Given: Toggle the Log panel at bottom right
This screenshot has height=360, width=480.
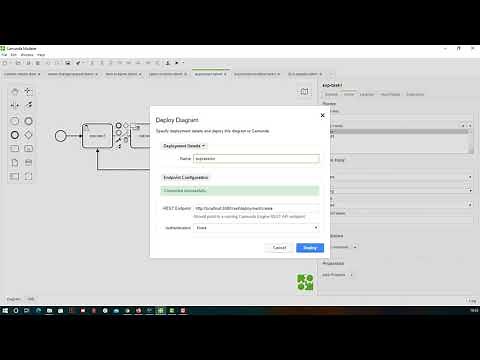Looking at the screenshot, I should pyautogui.click(x=472, y=301).
